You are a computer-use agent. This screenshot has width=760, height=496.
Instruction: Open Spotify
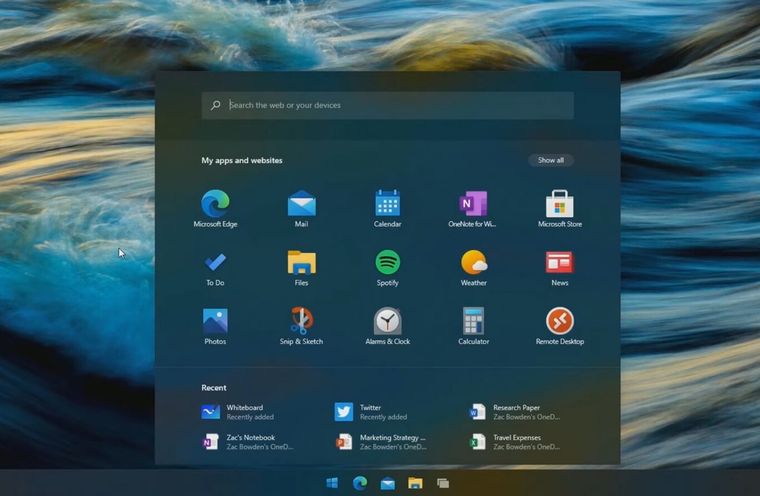point(387,268)
